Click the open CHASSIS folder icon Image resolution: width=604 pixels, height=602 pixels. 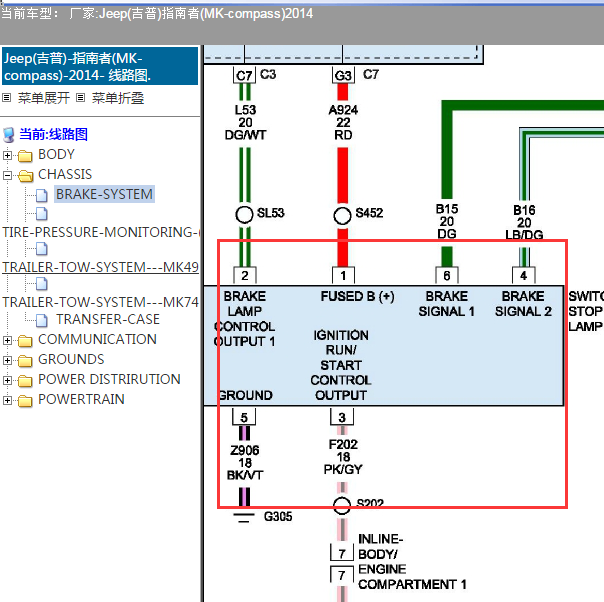25,175
